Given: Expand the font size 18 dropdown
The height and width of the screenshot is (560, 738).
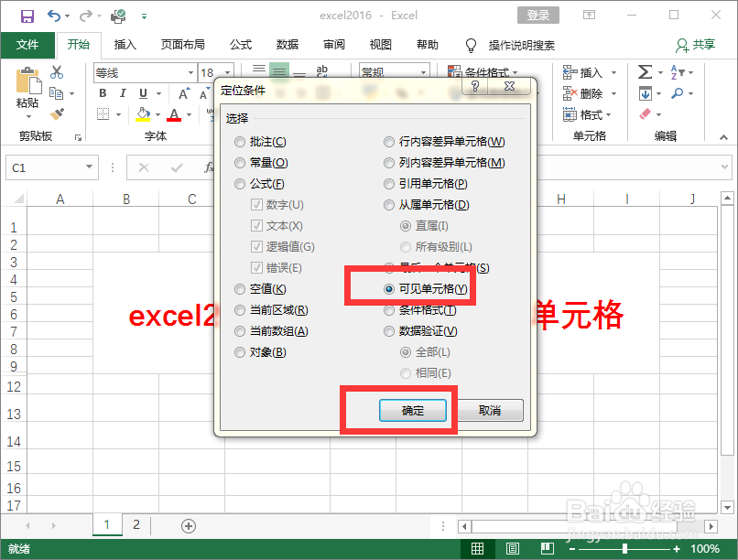Looking at the screenshot, I should [x=227, y=73].
